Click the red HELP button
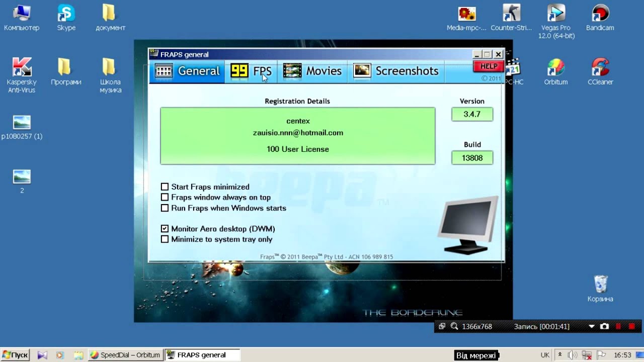 click(489, 66)
